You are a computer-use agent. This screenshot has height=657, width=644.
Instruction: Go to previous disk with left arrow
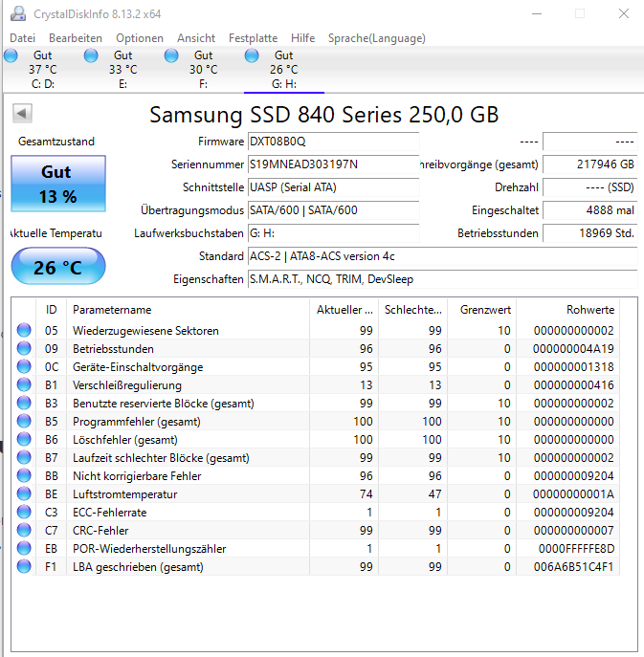point(22,113)
